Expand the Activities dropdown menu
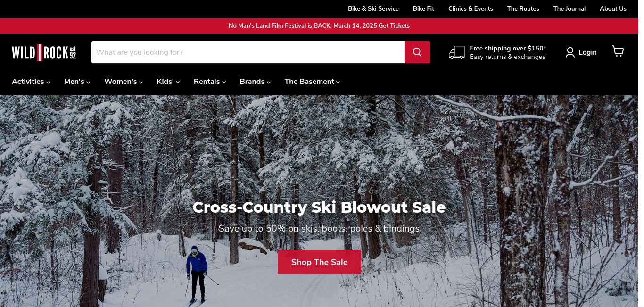644x307 pixels. pos(31,82)
